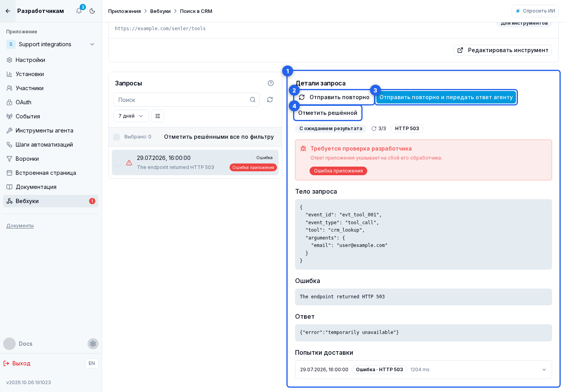Open Настройки in sidebar
This screenshot has width=565, height=392.
point(51,60)
